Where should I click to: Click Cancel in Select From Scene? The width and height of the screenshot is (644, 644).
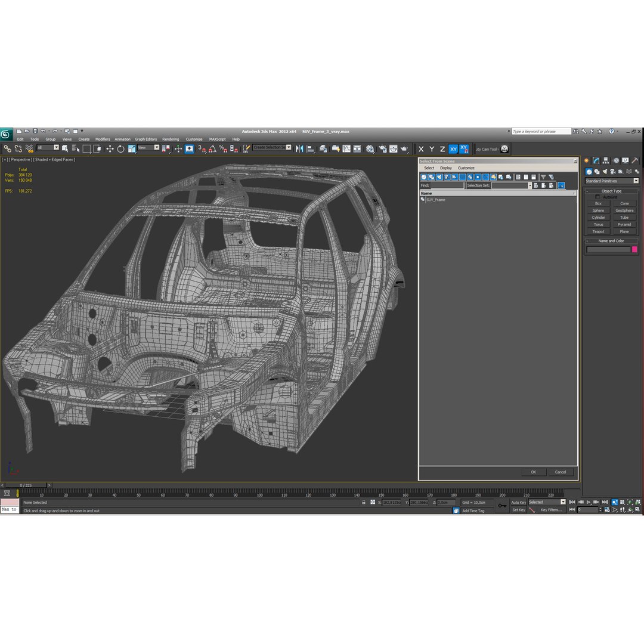click(561, 472)
